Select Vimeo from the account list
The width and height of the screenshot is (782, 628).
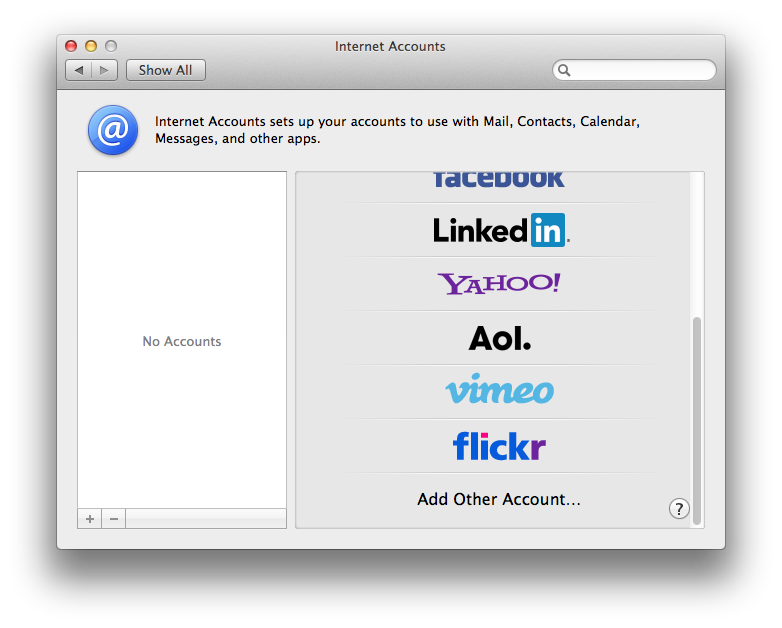pos(499,391)
